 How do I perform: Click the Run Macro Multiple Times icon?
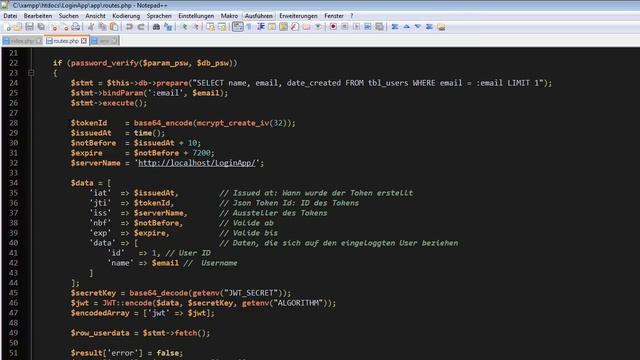pos(367,27)
